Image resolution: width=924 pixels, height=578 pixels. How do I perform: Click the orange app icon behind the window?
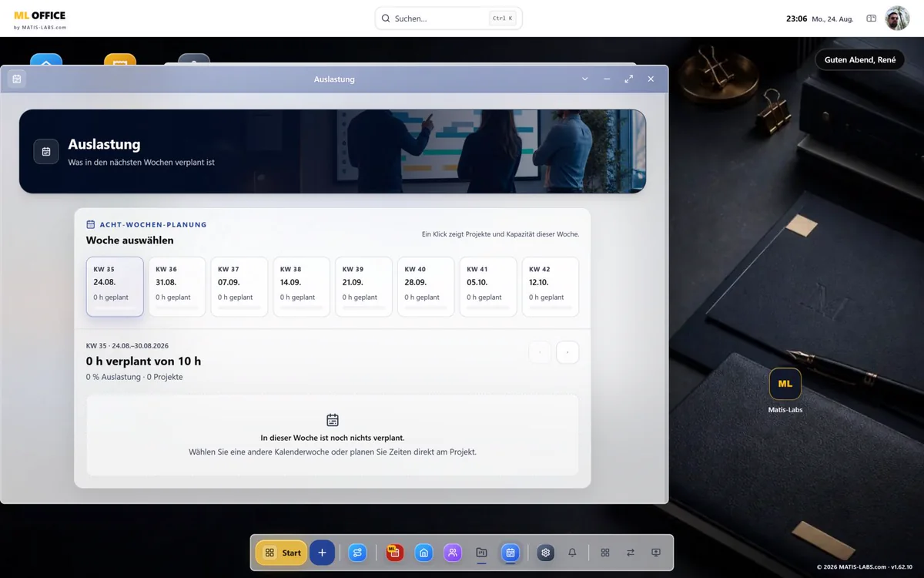120,59
